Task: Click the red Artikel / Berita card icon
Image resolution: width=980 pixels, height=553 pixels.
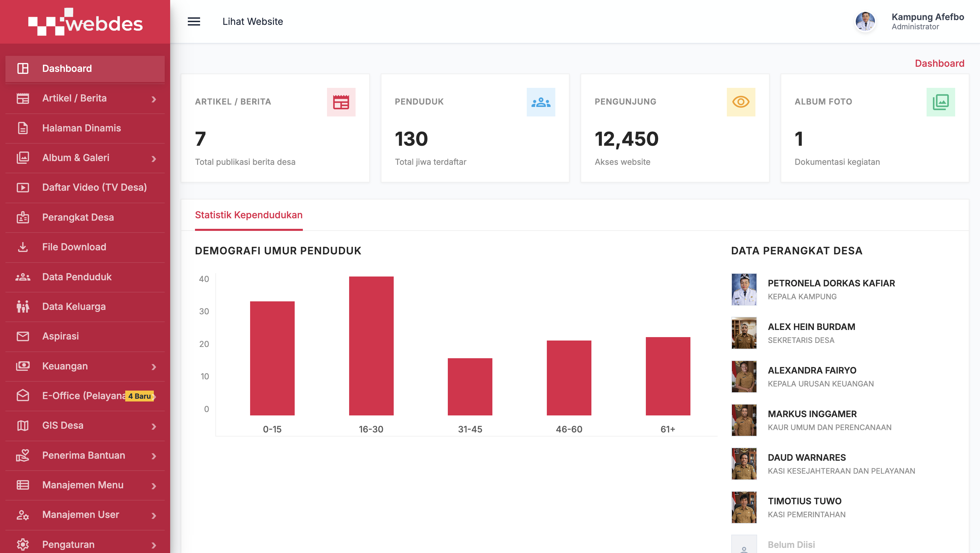Action: click(x=341, y=102)
